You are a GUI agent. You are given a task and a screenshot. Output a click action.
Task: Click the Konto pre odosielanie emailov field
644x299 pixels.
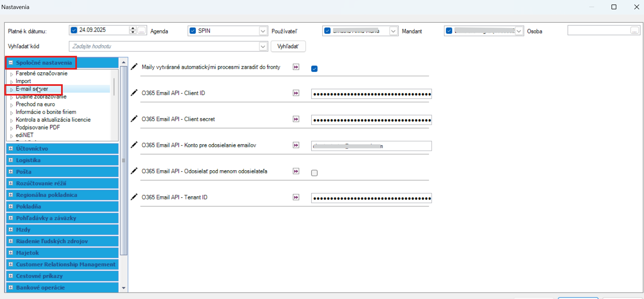[x=371, y=146]
